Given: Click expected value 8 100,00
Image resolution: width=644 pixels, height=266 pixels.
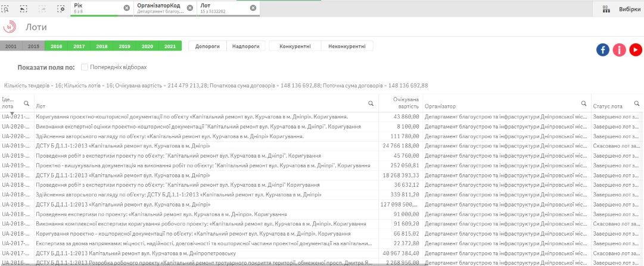Looking at the screenshot, I should pyautogui.click(x=409, y=127).
